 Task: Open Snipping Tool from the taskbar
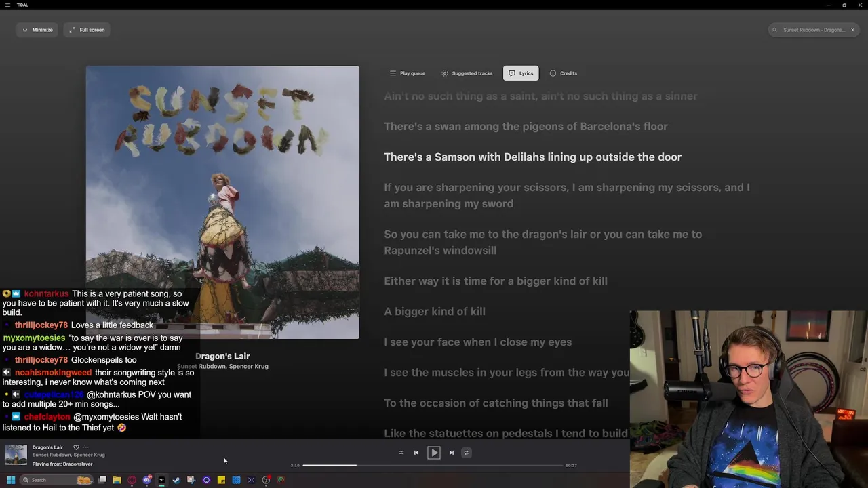pos(191,480)
